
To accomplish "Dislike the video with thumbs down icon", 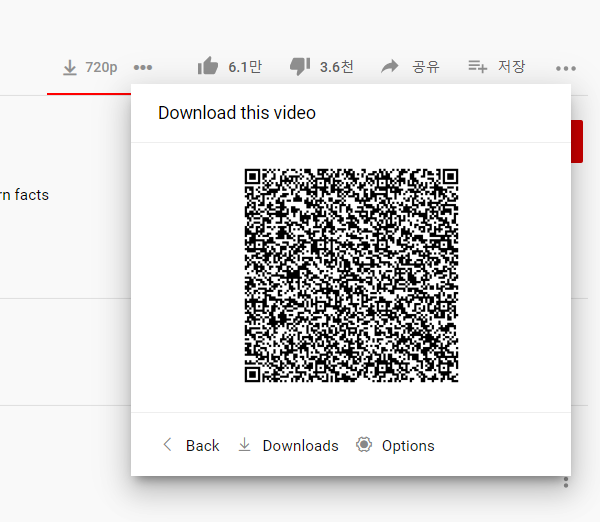I will tap(300, 67).
